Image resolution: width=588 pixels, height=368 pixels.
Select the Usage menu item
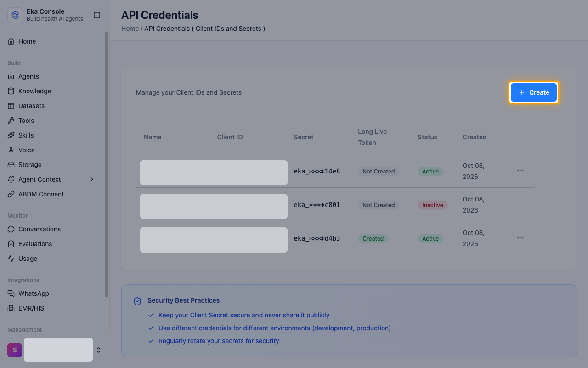[x=51, y=259]
